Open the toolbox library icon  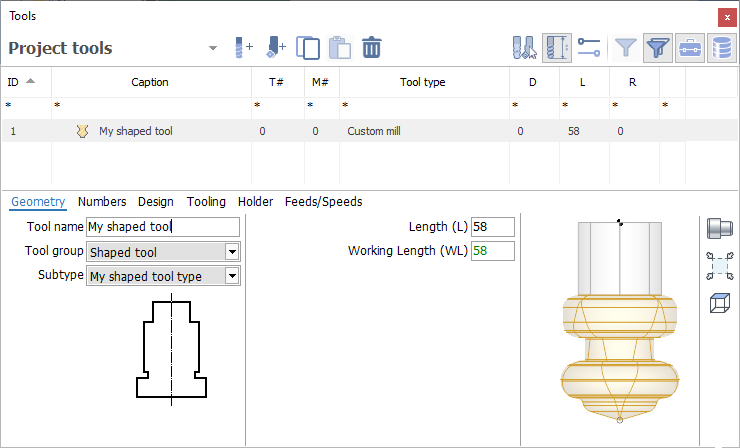[x=689, y=47]
